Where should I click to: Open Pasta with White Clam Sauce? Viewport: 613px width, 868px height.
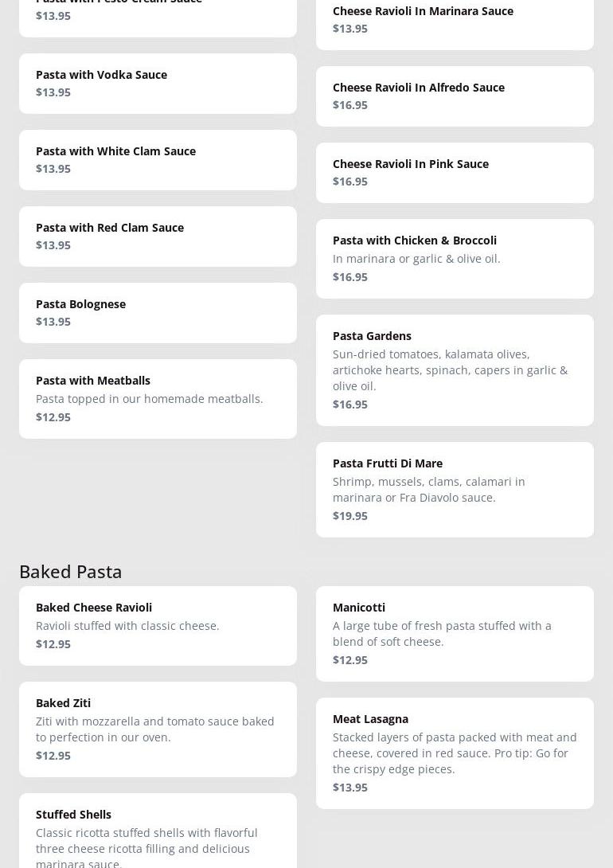click(x=158, y=159)
